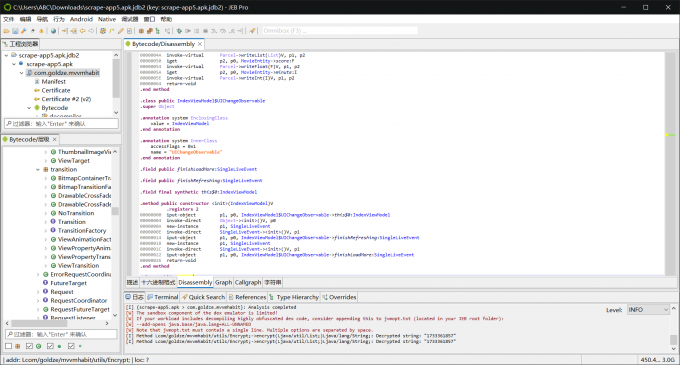The height and width of the screenshot is (365, 680).
Task: Close the Bytecode/Disassembly editor tab
Action: 200,44
